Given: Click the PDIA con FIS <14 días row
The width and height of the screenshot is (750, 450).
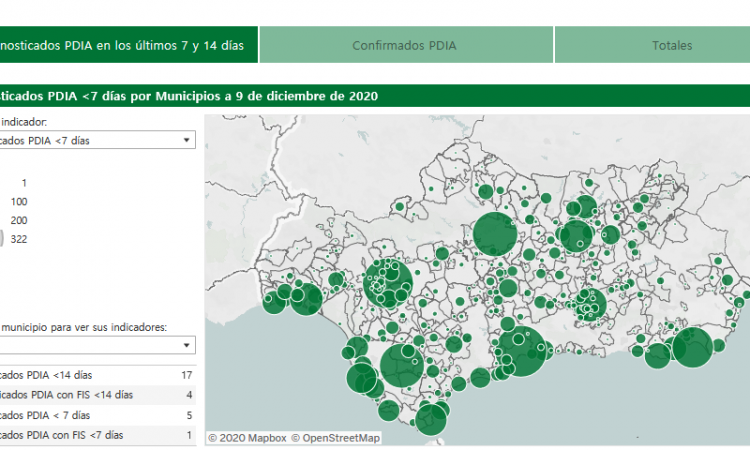Looking at the screenshot, I should point(97,395).
